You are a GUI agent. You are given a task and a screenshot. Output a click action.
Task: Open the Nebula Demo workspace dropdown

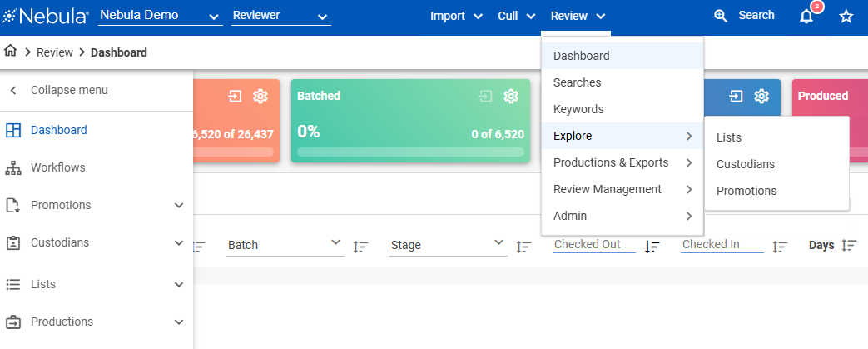[x=160, y=16]
